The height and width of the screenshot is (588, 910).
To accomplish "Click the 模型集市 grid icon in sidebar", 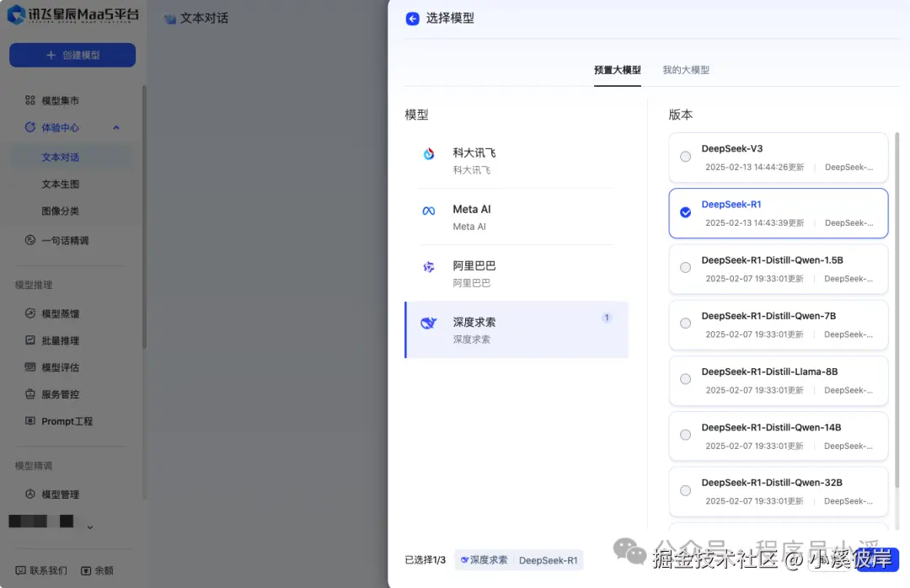I will click(30, 100).
